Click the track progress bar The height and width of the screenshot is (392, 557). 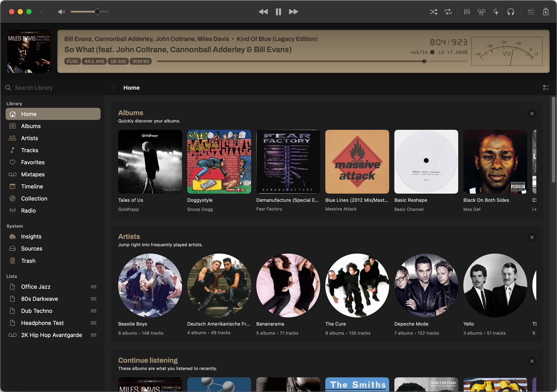click(x=312, y=61)
